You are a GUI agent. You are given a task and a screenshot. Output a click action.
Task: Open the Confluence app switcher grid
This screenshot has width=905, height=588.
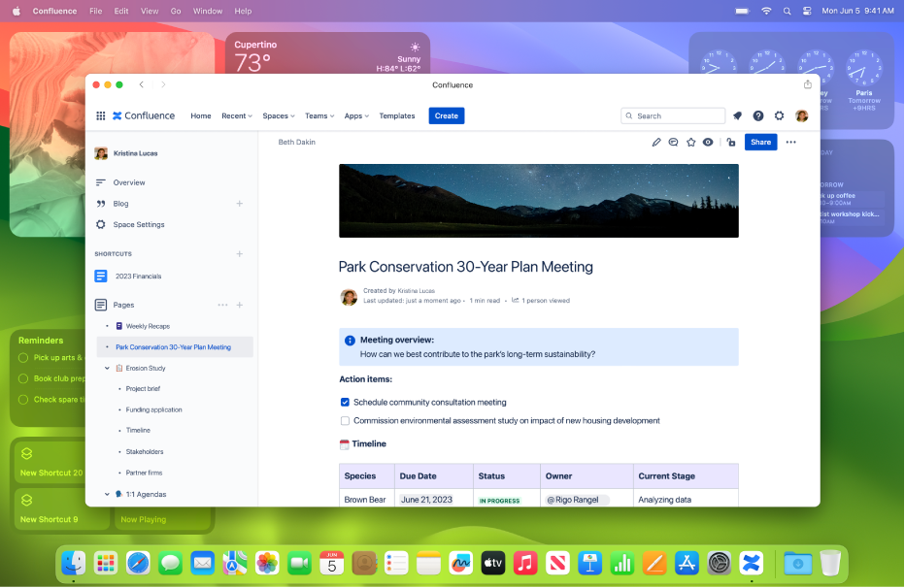point(100,115)
